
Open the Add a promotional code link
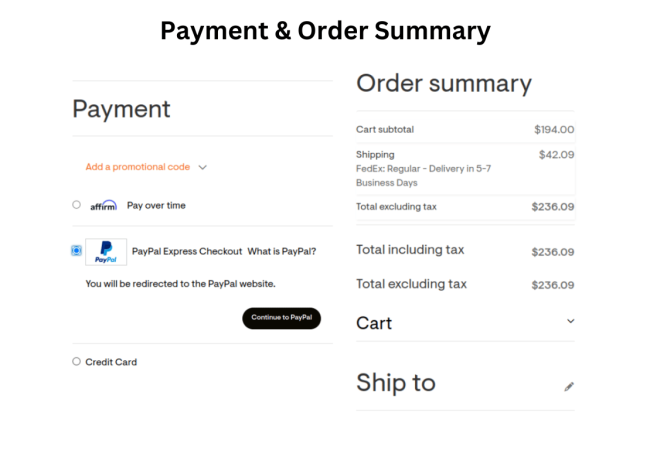137,167
